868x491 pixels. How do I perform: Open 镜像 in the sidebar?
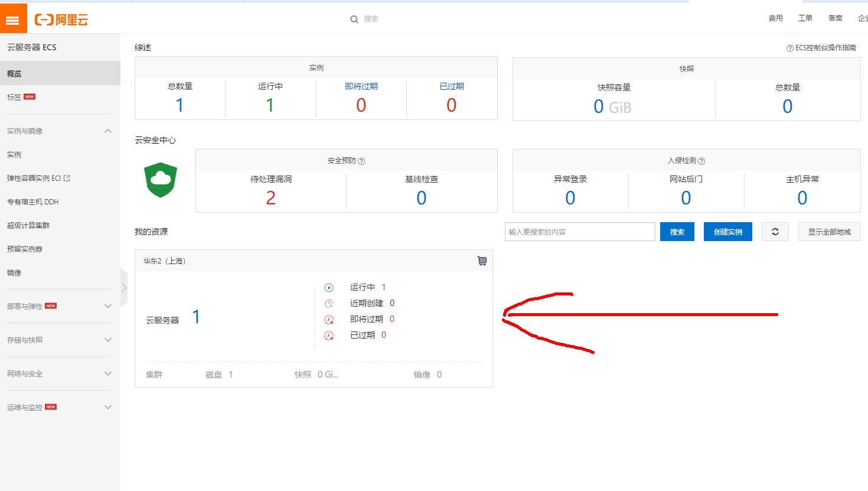pyautogui.click(x=14, y=272)
